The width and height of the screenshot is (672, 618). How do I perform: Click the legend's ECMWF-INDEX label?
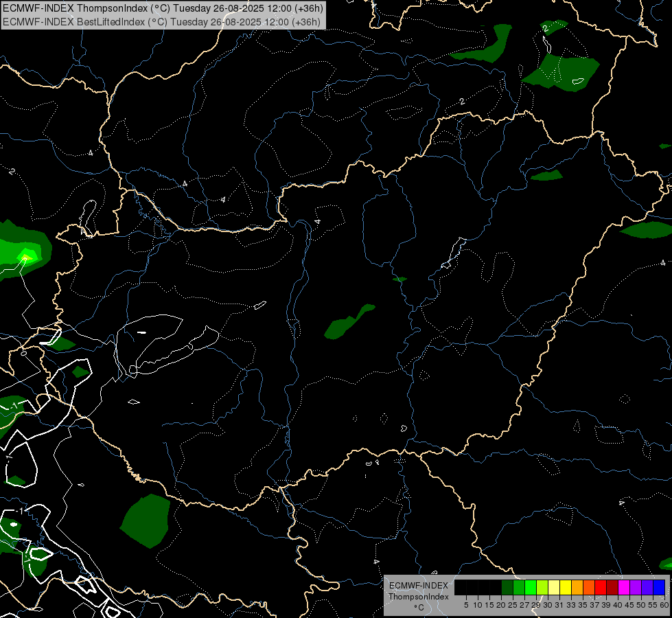(x=419, y=586)
